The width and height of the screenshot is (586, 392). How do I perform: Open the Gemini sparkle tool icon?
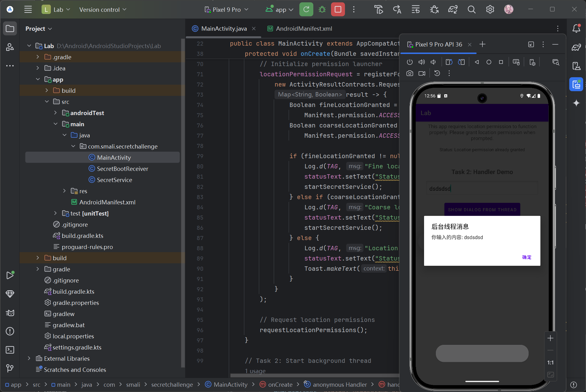tap(576, 103)
